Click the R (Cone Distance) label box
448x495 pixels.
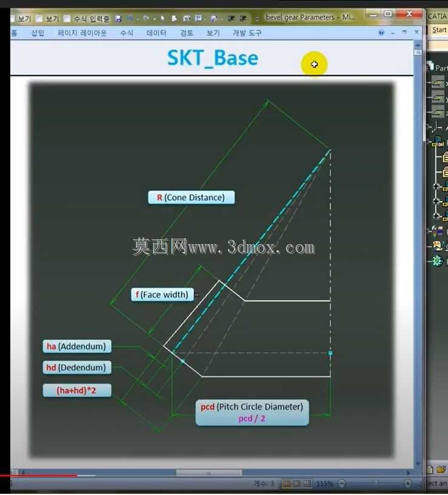coord(192,198)
